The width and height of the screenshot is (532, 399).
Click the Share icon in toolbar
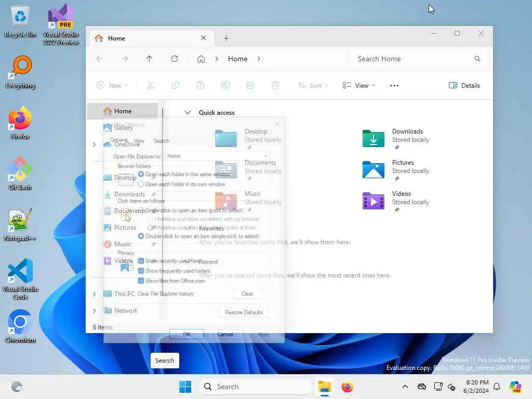coord(250,86)
